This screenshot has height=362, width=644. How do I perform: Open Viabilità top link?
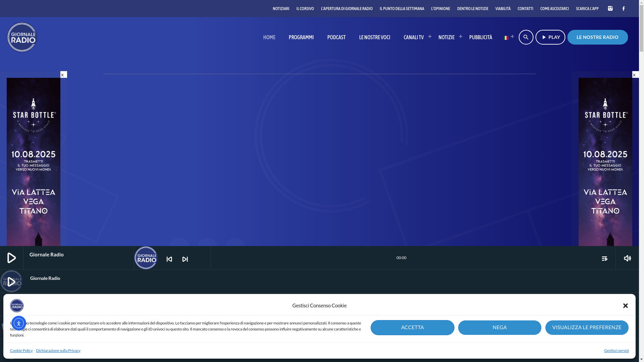[503, 9]
